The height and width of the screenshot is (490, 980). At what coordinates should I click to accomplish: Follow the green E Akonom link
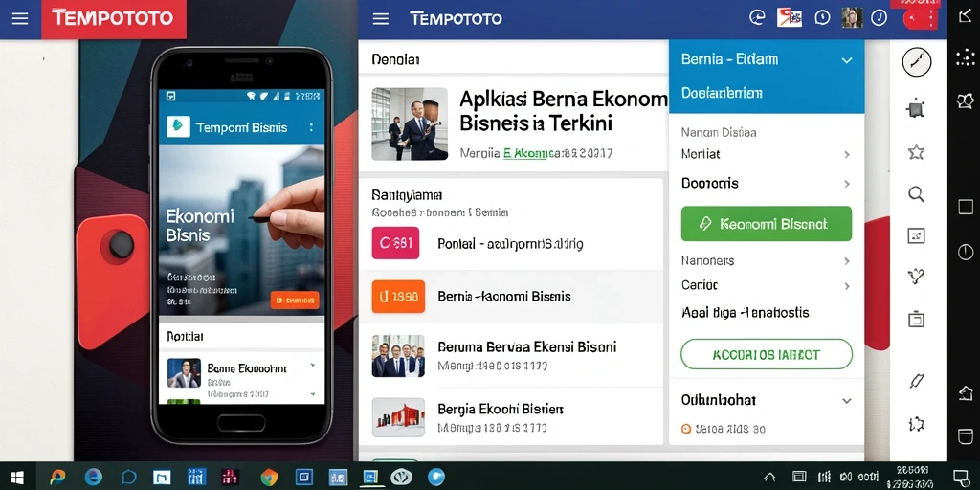tap(525, 152)
